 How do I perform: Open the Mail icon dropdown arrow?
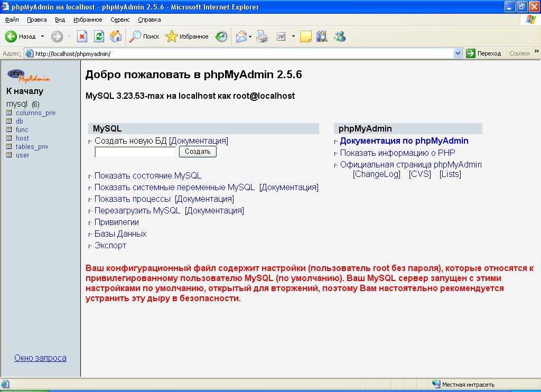tap(250, 36)
